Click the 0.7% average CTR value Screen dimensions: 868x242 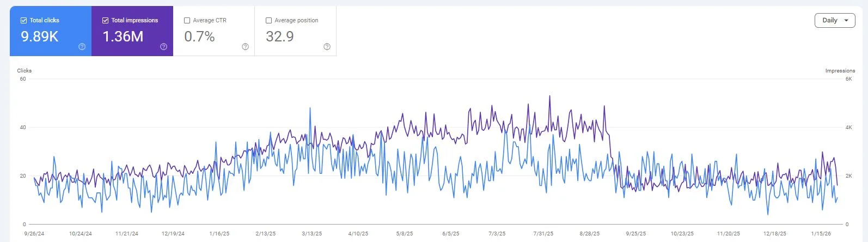(x=199, y=37)
